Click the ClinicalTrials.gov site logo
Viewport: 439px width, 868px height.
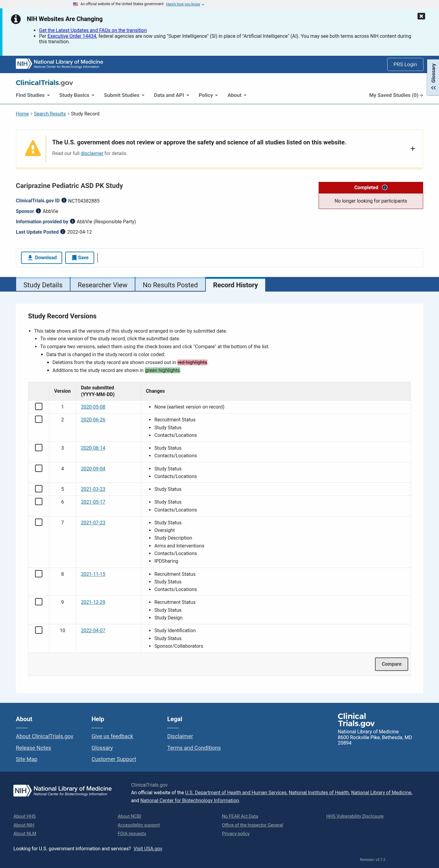pos(44,83)
